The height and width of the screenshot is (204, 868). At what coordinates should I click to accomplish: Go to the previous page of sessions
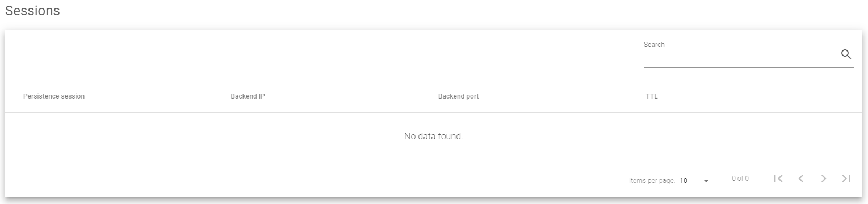pyautogui.click(x=801, y=178)
